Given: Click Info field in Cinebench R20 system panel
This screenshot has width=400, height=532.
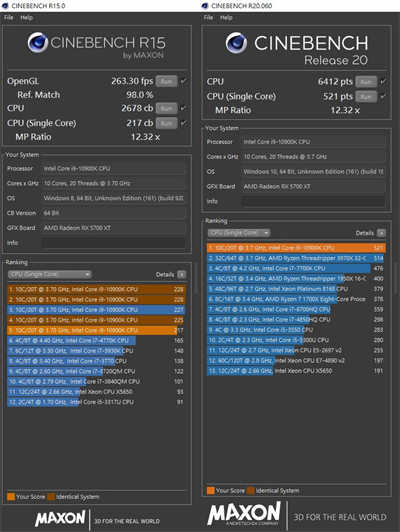Looking at the screenshot, I should click(313, 202).
